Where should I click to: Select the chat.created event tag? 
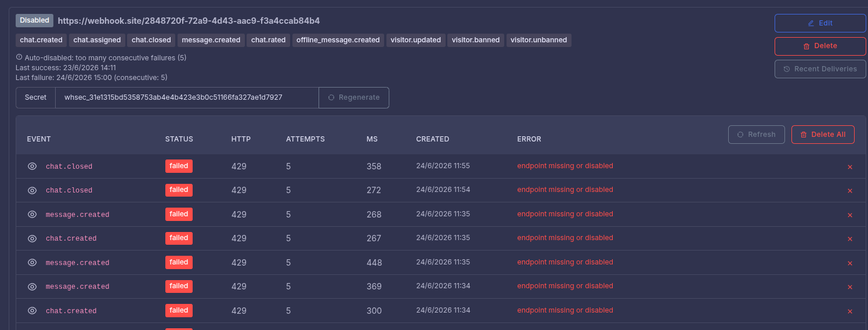pyautogui.click(x=41, y=40)
